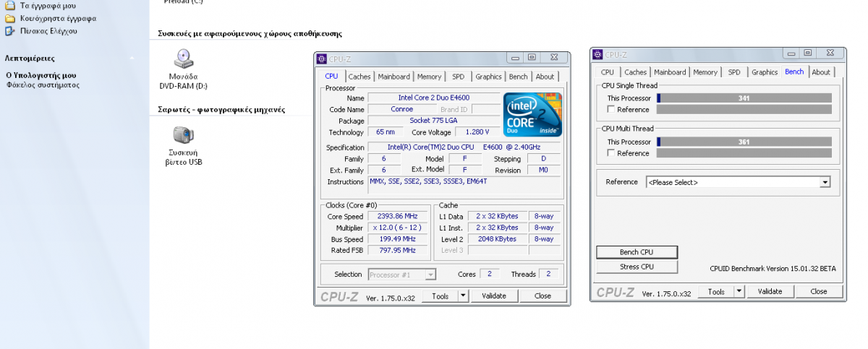Click the CPU-Z icon in Bench window title bar
The height and width of the screenshot is (349, 868).
tap(597, 54)
